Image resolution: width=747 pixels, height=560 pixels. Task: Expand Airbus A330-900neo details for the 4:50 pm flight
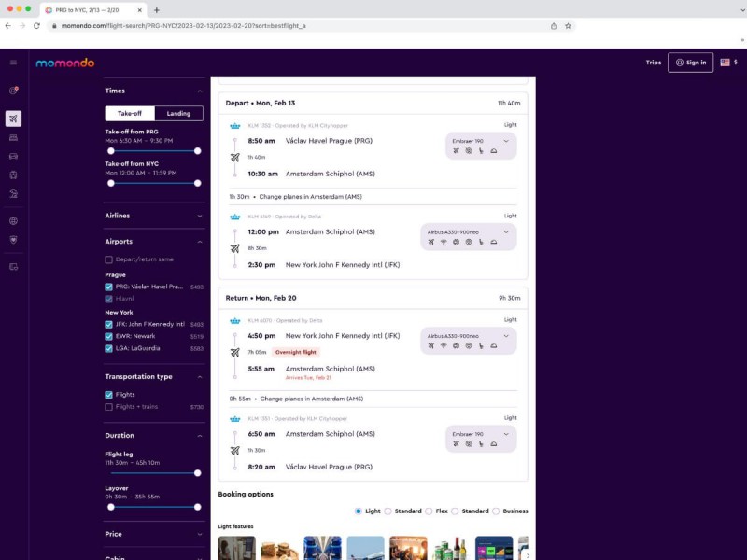(506, 336)
